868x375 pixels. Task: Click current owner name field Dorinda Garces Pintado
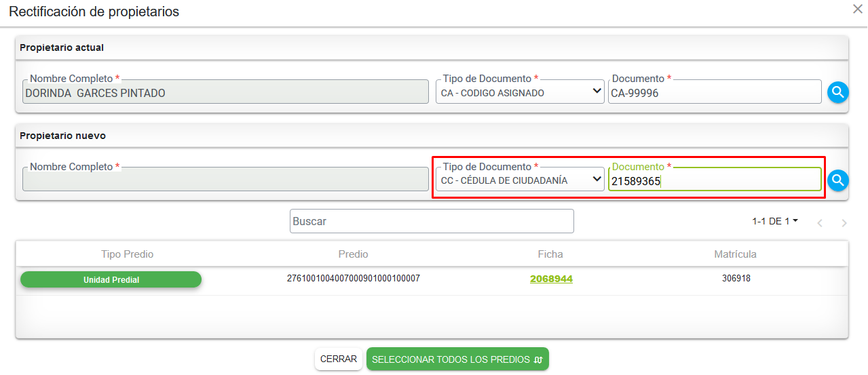(x=225, y=93)
